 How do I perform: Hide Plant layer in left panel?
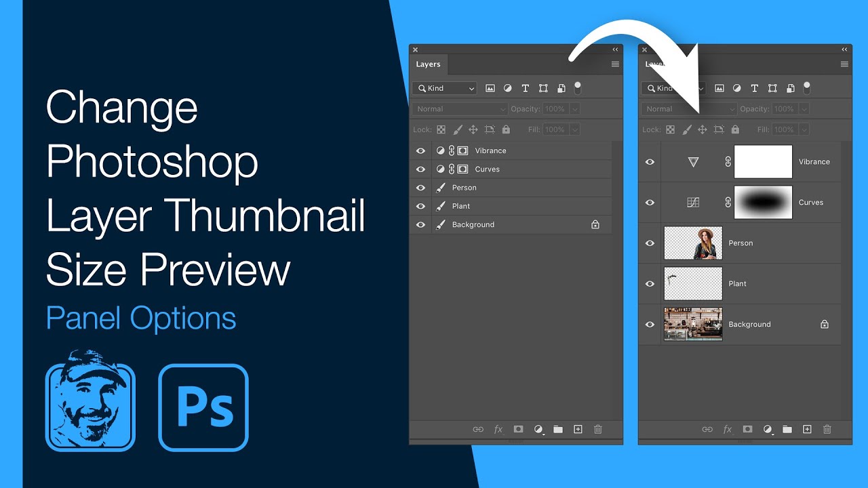(x=420, y=206)
